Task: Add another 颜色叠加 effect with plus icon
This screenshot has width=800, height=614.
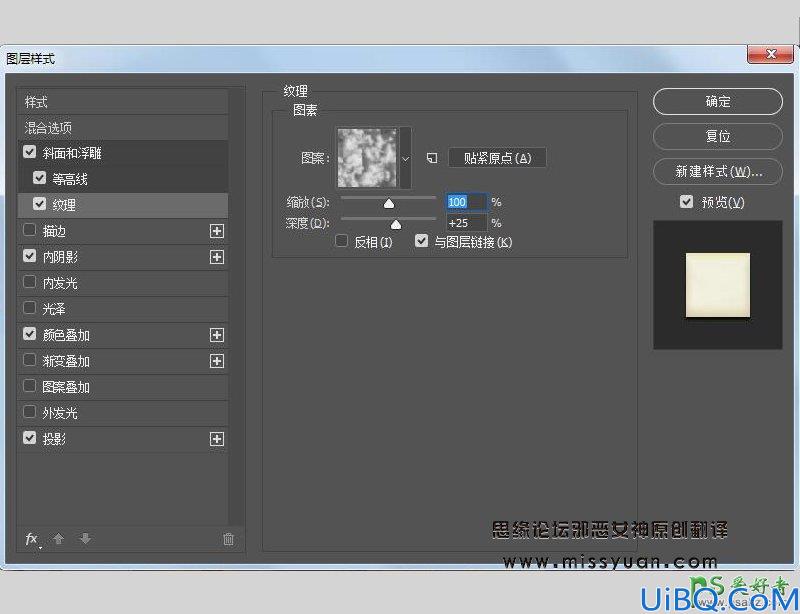Action: 217,335
